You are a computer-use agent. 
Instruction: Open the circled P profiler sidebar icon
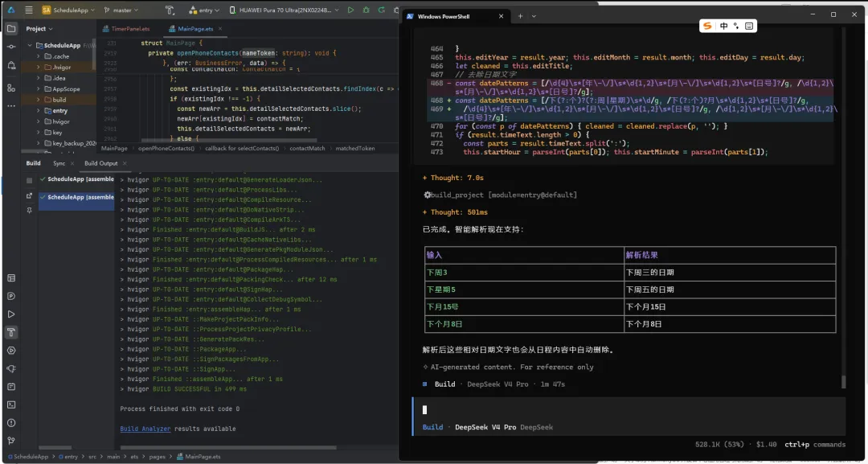11,296
